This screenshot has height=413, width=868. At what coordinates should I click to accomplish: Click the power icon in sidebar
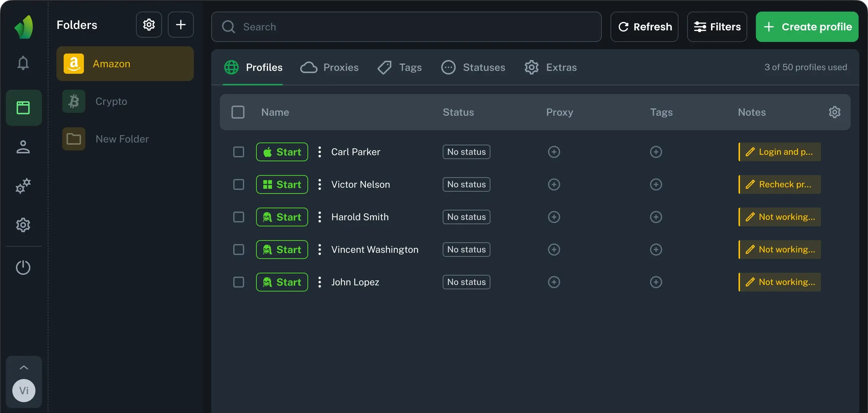[23, 268]
